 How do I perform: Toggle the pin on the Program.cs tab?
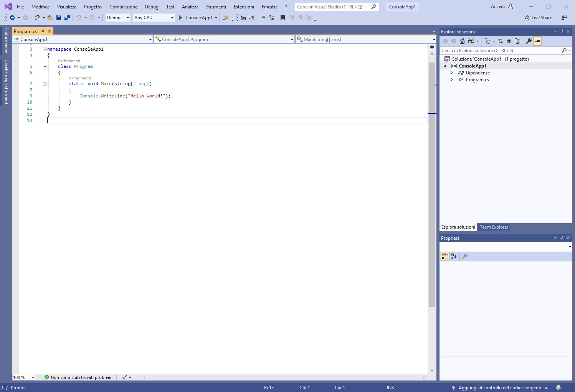pos(43,31)
